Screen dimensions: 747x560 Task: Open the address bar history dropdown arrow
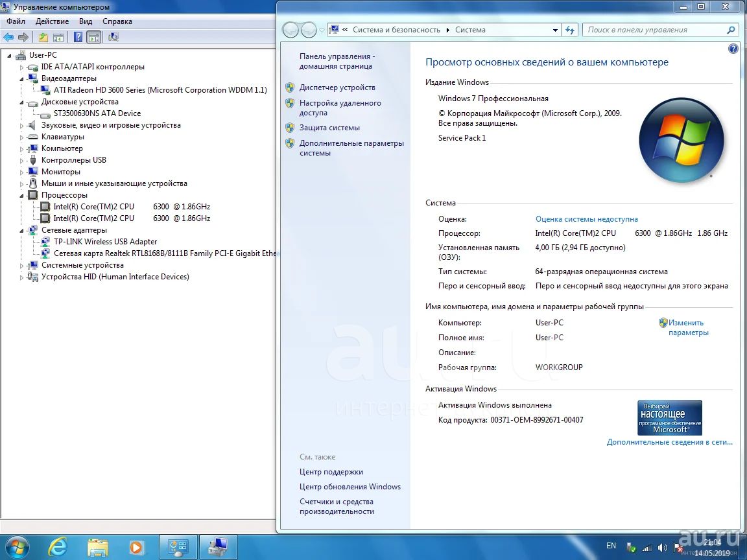pyautogui.click(x=556, y=30)
